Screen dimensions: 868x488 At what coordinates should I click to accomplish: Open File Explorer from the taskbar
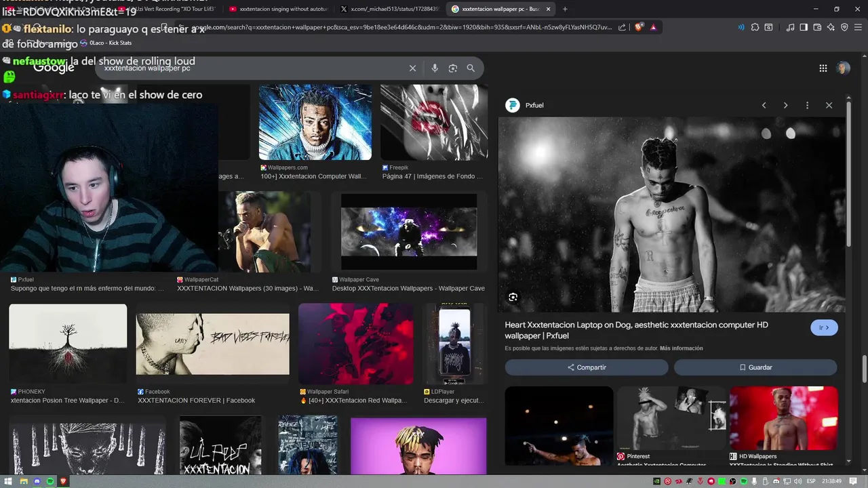pos(23,481)
